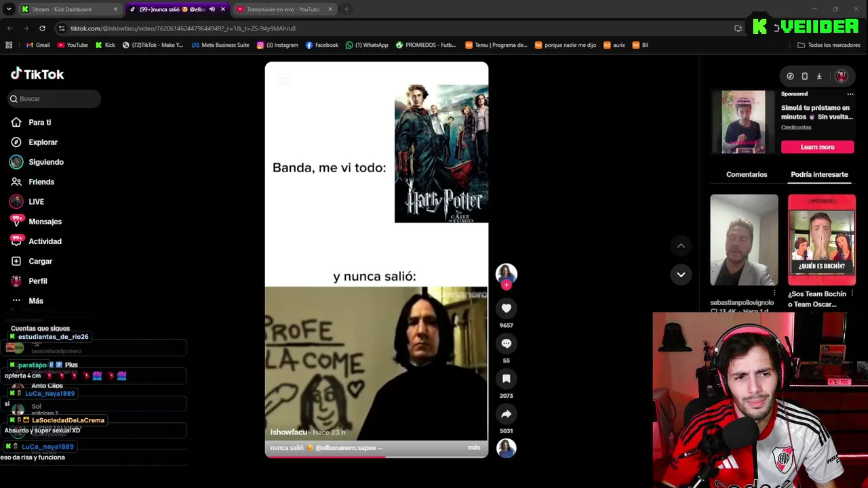The image size is (868, 488).
Task: Open the YouTube bookmark
Action: click(73, 45)
